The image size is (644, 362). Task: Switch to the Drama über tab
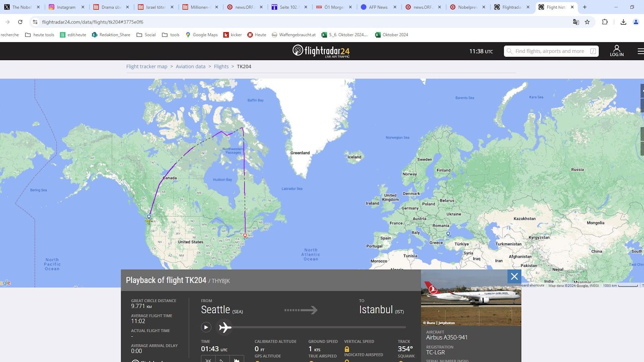pos(111,7)
